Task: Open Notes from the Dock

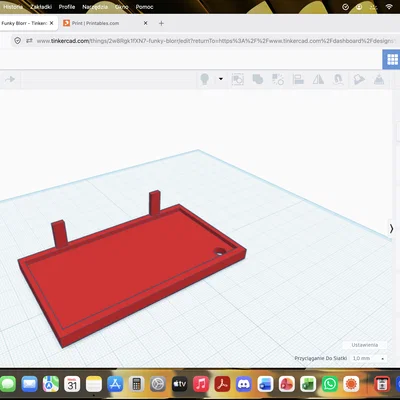Action: point(94,384)
